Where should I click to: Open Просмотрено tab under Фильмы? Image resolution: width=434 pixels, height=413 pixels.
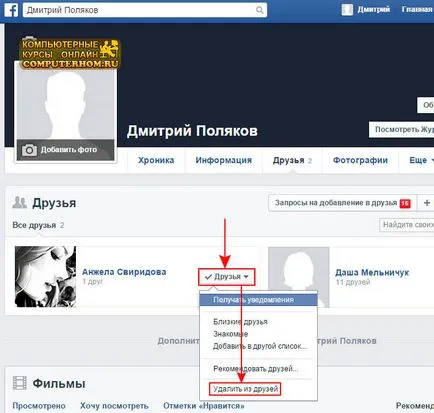point(39,406)
